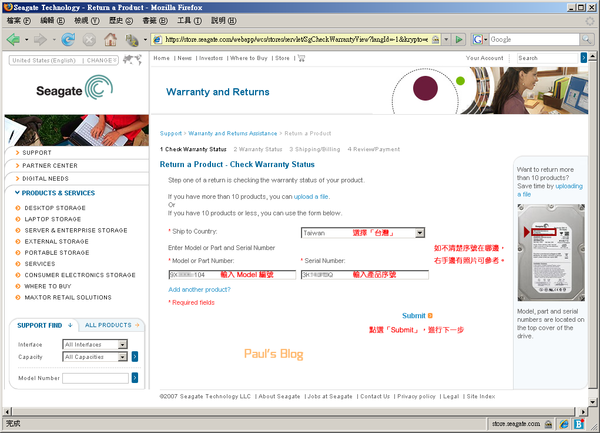Open the Desktop Storage link
This screenshot has width=600, height=433.
[x=55, y=208]
